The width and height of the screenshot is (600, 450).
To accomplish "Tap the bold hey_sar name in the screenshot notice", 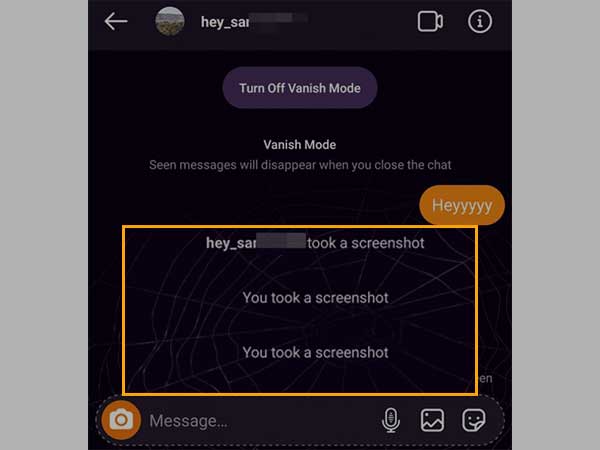I will [231, 243].
